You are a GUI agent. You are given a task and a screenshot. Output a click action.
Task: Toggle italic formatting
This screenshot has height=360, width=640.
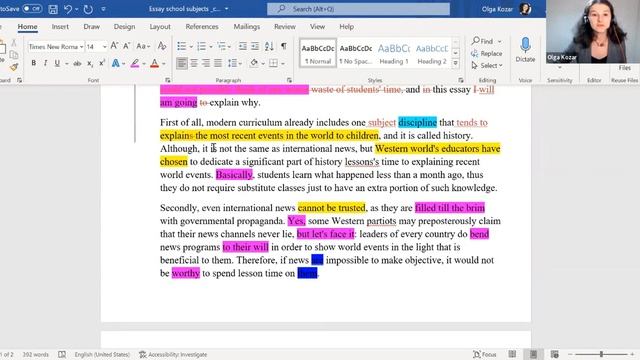tap(45, 63)
